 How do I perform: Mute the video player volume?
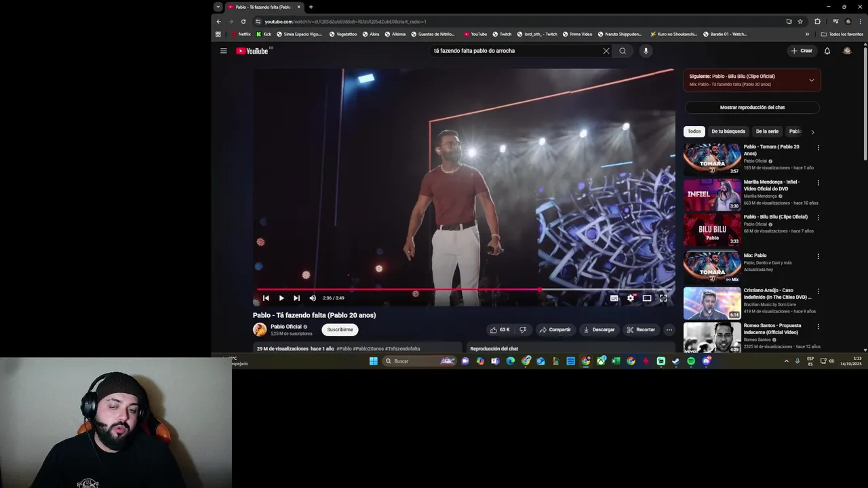(x=313, y=298)
